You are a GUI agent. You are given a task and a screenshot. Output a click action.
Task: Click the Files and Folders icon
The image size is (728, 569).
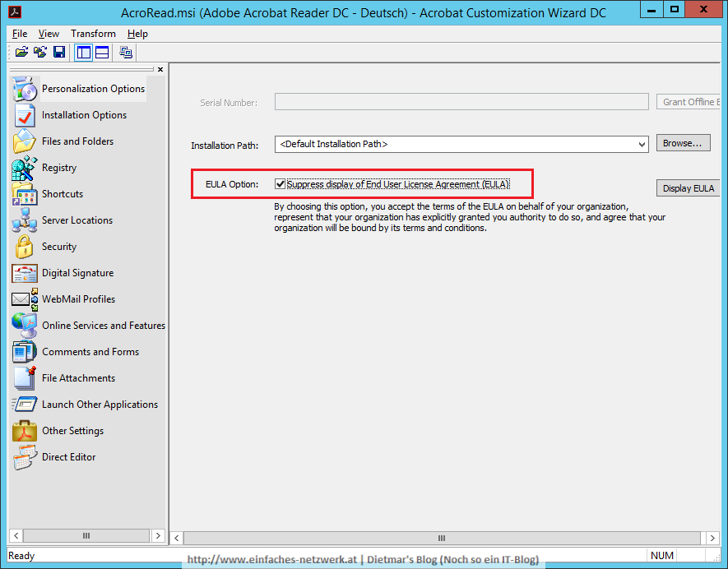point(25,141)
